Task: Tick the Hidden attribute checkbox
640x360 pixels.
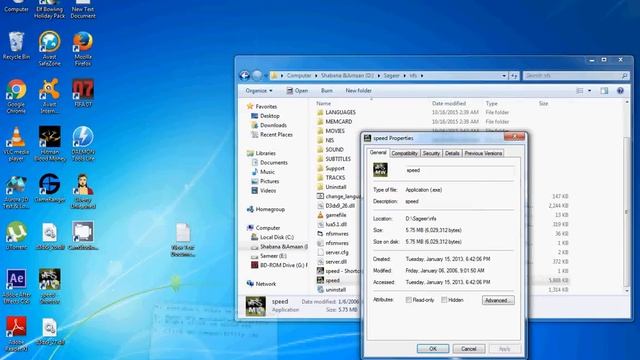Action: point(444,300)
